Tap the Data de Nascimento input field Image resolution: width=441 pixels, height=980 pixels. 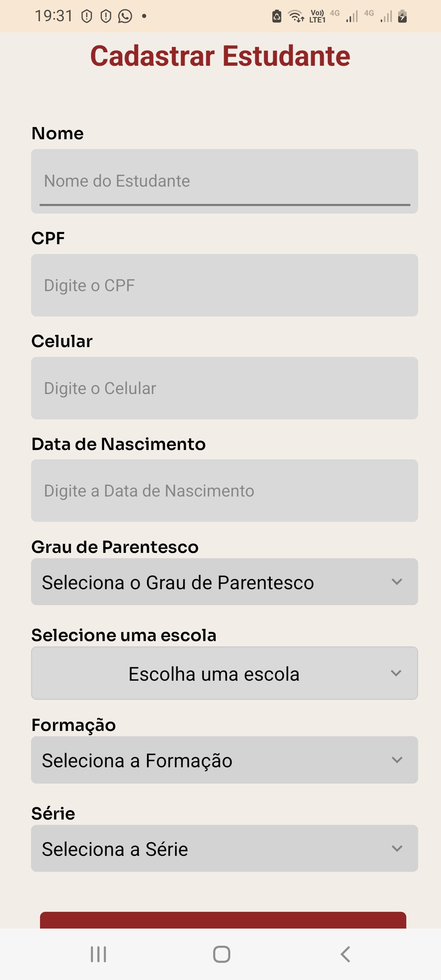(224, 491)
